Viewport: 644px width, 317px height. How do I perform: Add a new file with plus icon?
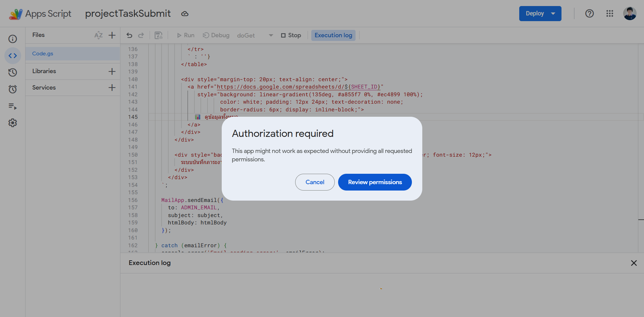point(112,35)
